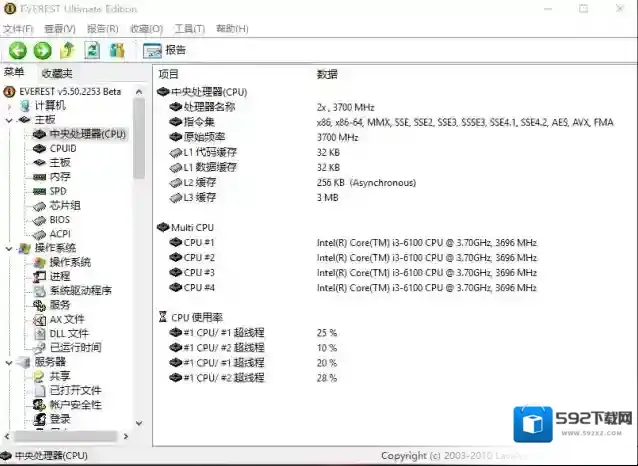Collapse the 操作系统 tree node
638x466 pixels.
[10, 248]
